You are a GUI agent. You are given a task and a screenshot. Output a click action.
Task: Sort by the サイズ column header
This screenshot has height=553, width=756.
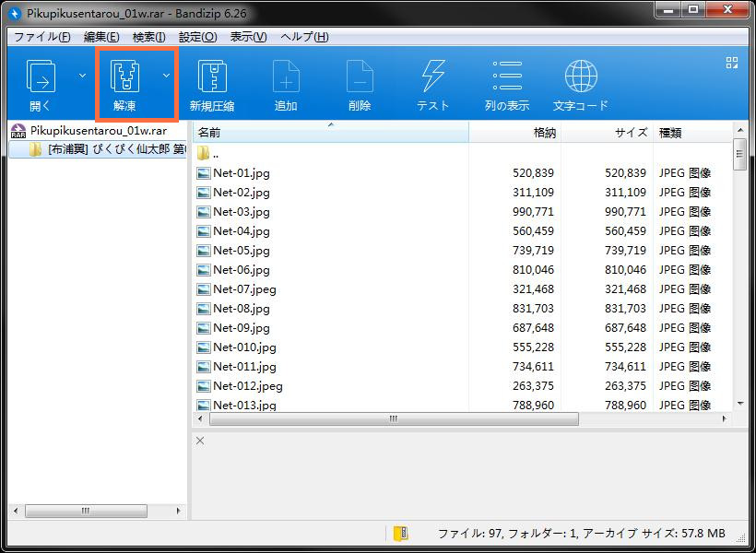(606, 133)
